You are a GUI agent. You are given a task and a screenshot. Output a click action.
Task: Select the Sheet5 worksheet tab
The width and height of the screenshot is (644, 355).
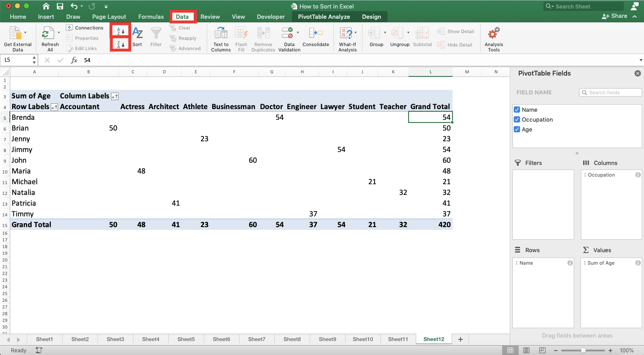click(186, 339)
